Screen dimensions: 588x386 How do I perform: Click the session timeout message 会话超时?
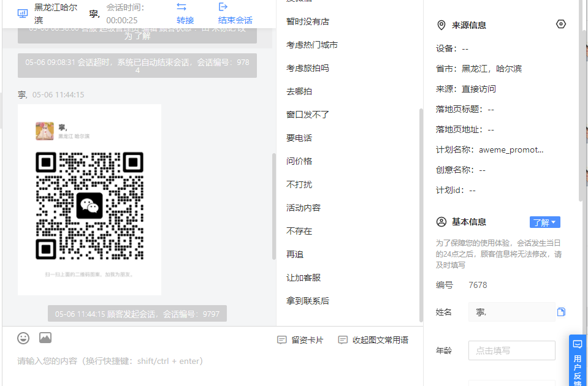pyautogui.click(x=137, y=66)
